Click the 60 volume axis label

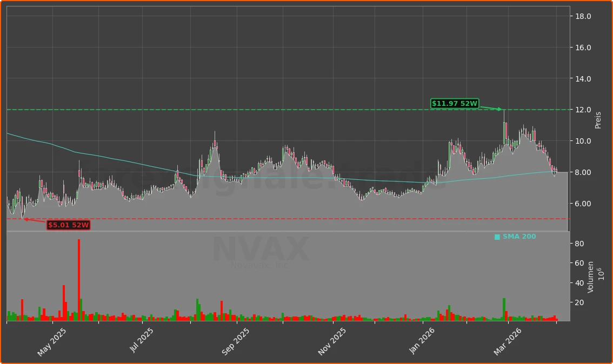[x=579, y=263]
